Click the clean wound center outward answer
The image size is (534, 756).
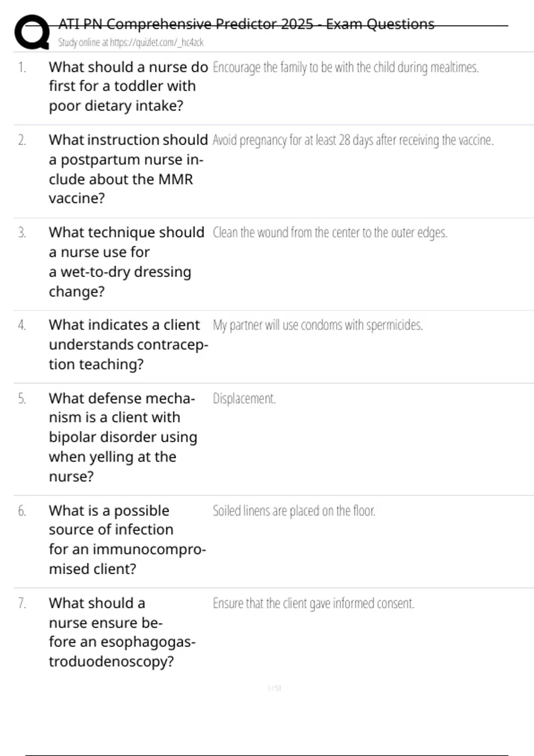(330, 233)
